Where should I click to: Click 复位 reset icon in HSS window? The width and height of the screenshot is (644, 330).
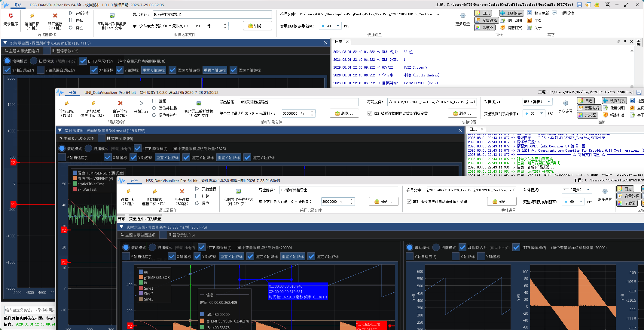click(x=197, y=203)
